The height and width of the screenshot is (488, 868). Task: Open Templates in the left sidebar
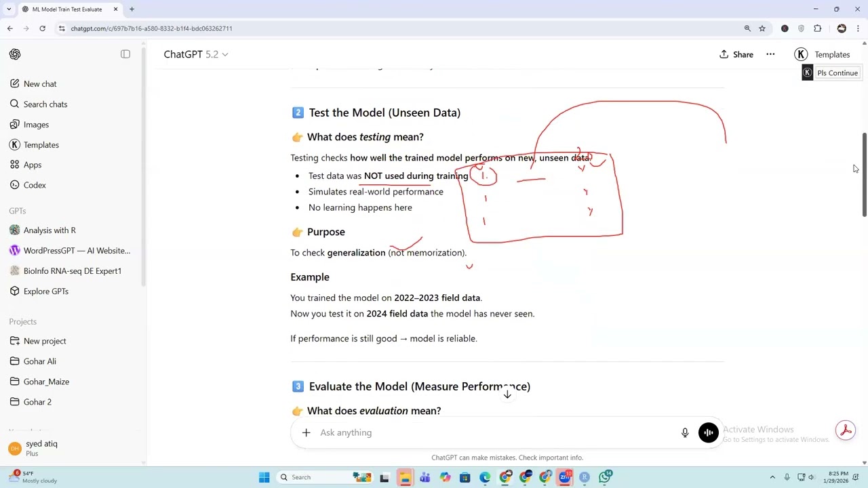click(41, 145)
